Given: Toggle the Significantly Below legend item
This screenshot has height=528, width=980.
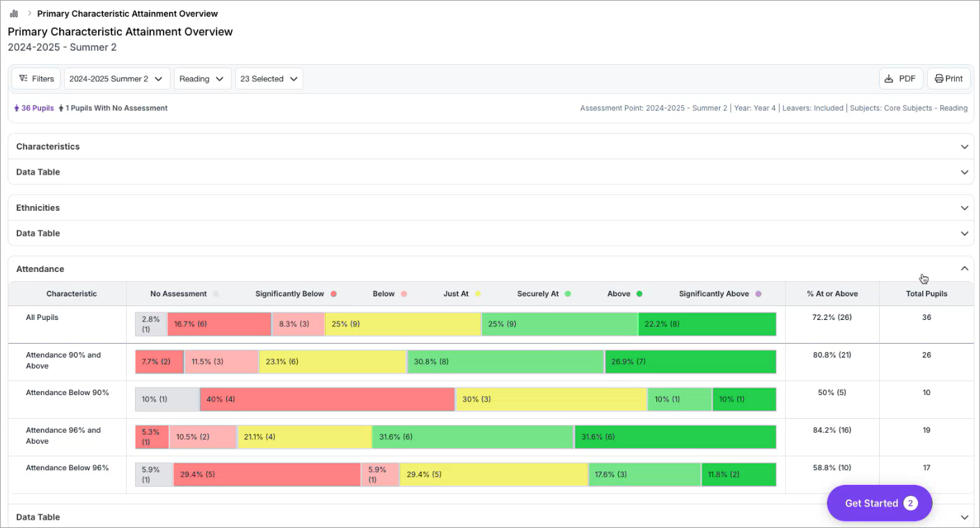Looking at the screenshot, I should click(296, 294).
